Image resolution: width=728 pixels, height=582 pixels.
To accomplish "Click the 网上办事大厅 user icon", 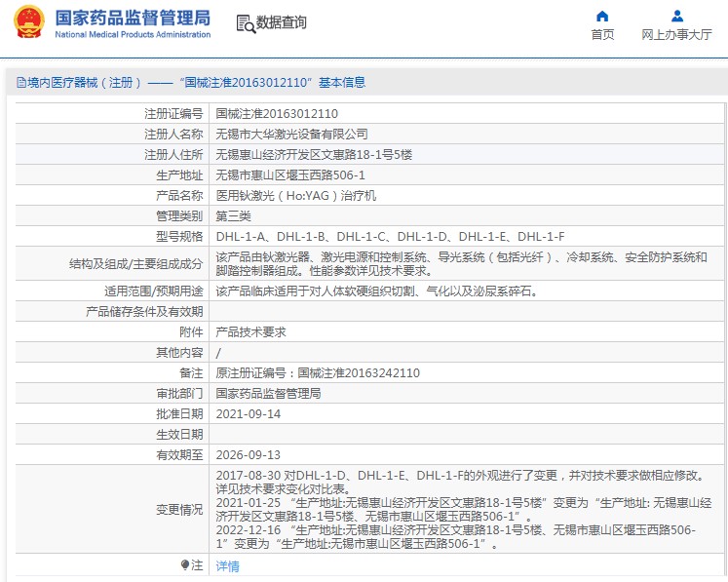I will click(x=677, y=17).
